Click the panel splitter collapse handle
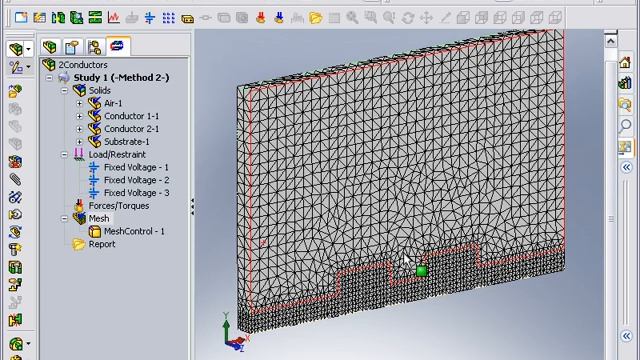 pos(192,207)
